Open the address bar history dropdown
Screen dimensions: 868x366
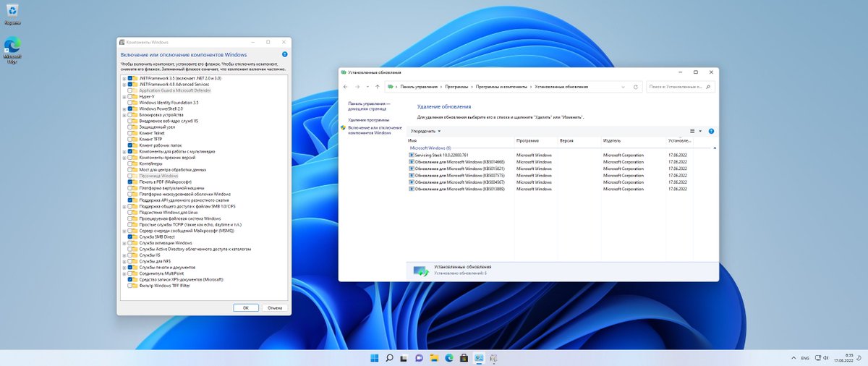624,87
